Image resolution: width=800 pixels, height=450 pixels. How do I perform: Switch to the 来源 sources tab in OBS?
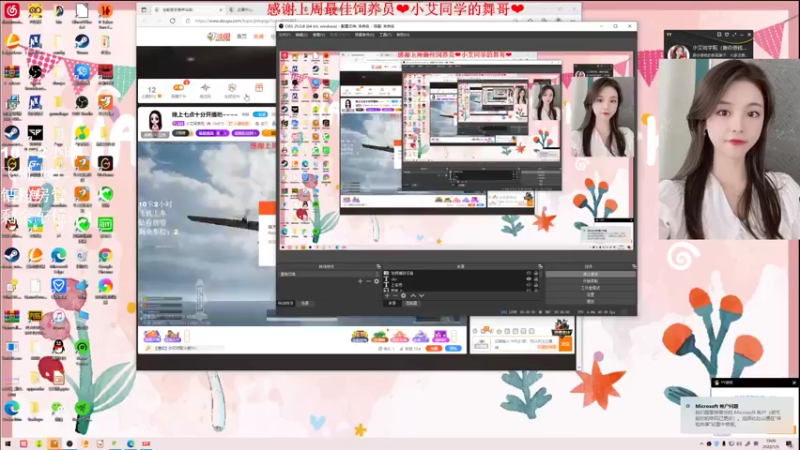[393, 303]
